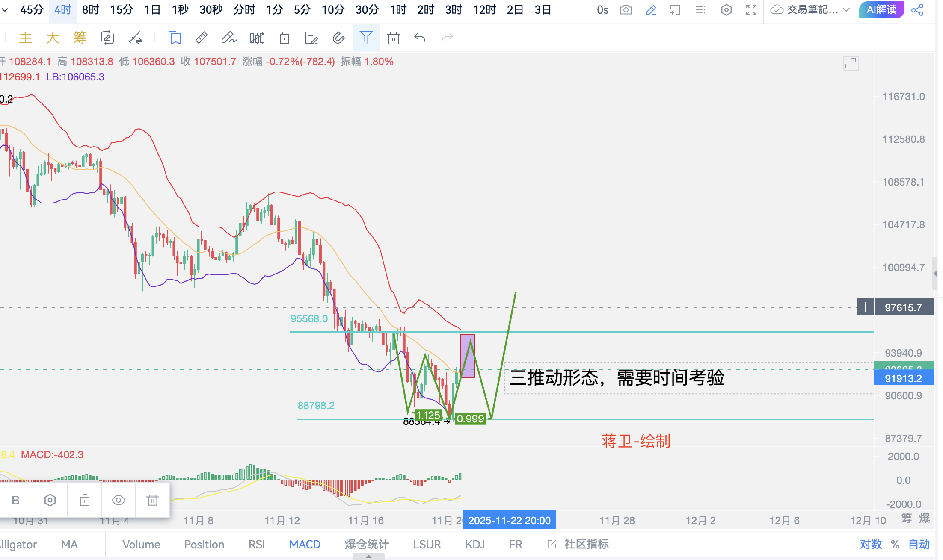Toggle eye visibility of selected drawing
Image resolution: width=943 pixels, height=560 pixels.
pos(119,500)
